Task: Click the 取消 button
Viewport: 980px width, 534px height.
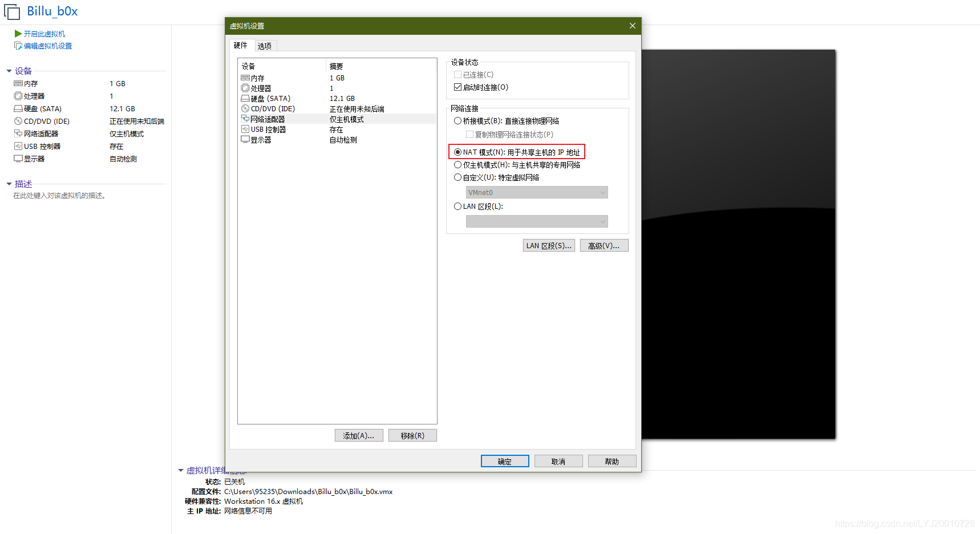Action: pos(558,462)
